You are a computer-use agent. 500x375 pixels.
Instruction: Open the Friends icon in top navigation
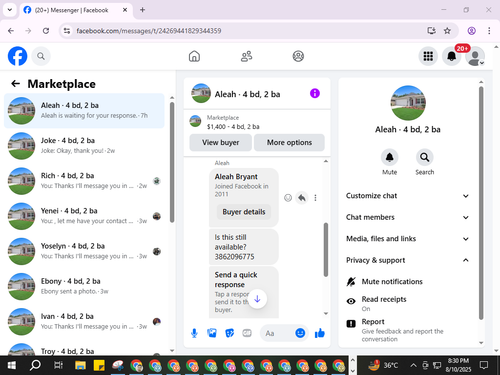coord(246,56)
